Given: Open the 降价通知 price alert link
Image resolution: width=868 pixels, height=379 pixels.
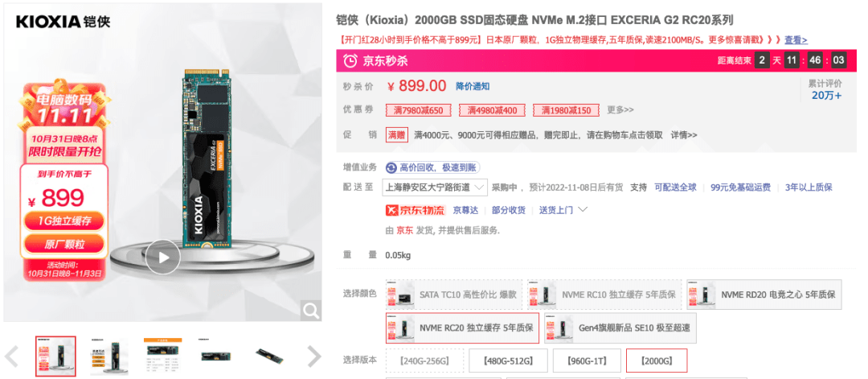Looking at the screenshot, I should click(x=473, y=86).
